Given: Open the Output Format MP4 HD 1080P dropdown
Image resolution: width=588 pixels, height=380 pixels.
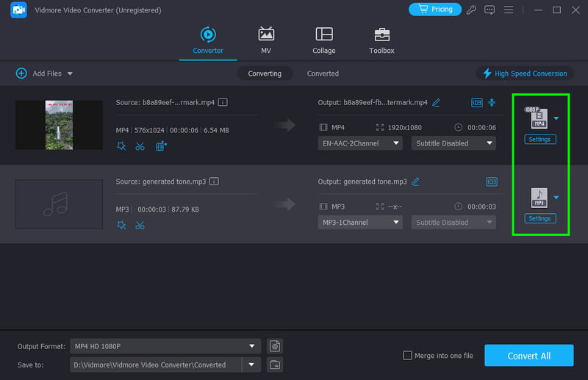Looking at the screenshot, I should 165,346.
